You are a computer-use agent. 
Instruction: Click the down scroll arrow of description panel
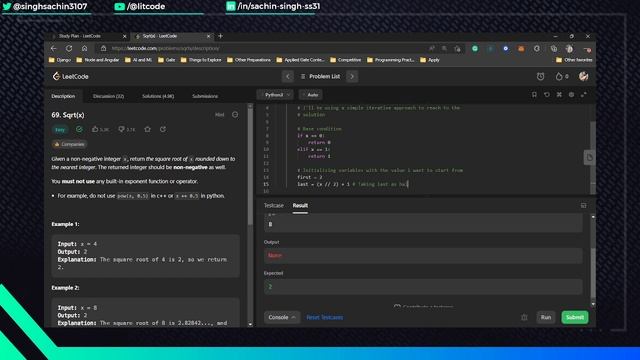[250, 324]
